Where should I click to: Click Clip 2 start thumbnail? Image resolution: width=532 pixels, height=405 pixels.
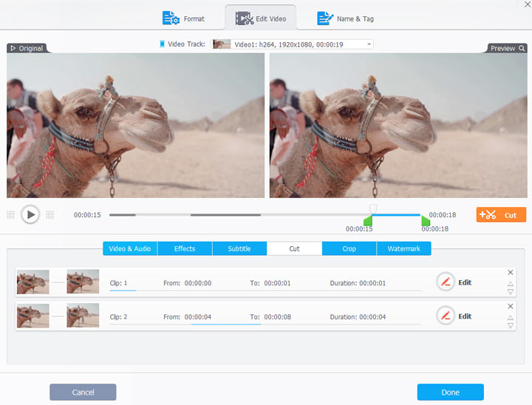33,316
